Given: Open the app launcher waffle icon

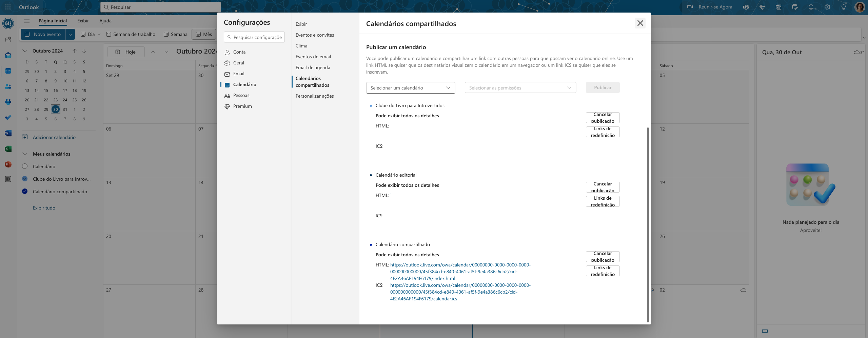Looking at the screenshot, I should 8,7.
